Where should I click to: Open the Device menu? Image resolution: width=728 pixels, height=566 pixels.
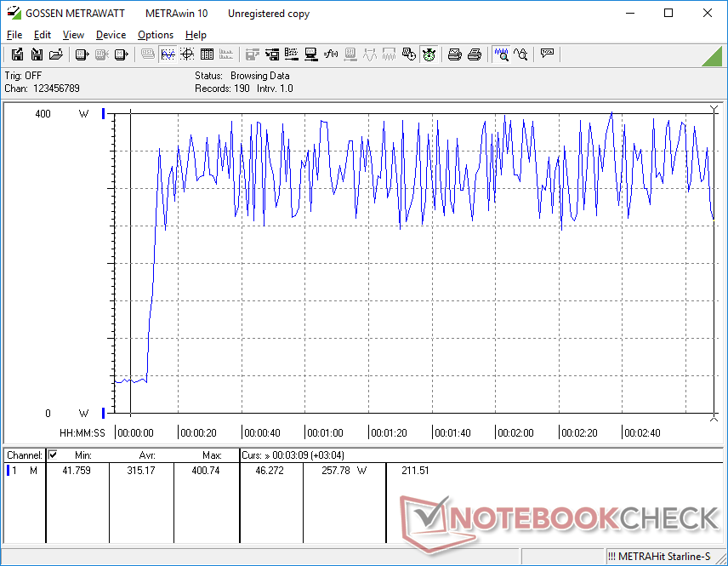click(111, 35)
